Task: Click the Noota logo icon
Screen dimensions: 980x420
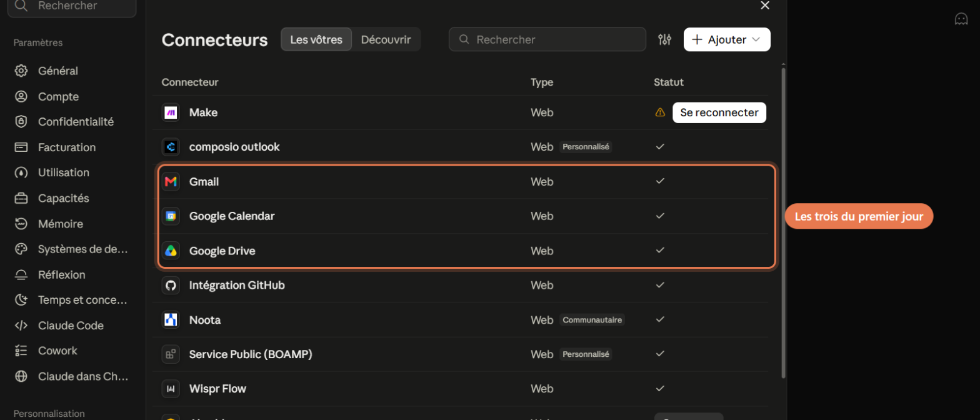Action: pyautogui.click(x=171, y=320)
